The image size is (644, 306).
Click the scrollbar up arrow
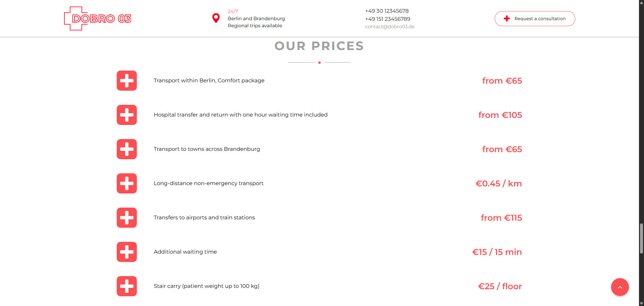tap(641, 2)
